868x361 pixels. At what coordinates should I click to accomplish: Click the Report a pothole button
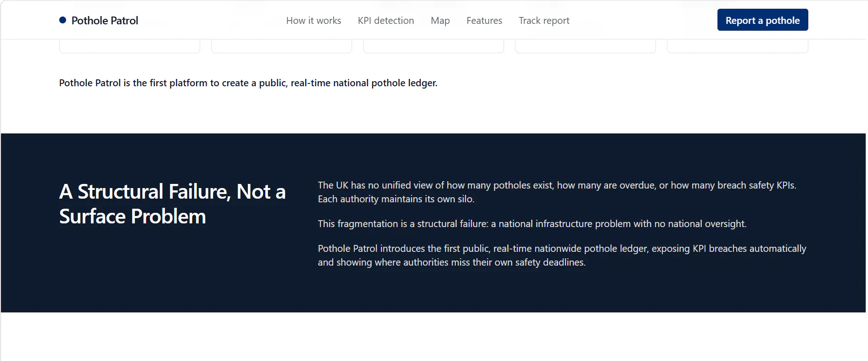762,20
